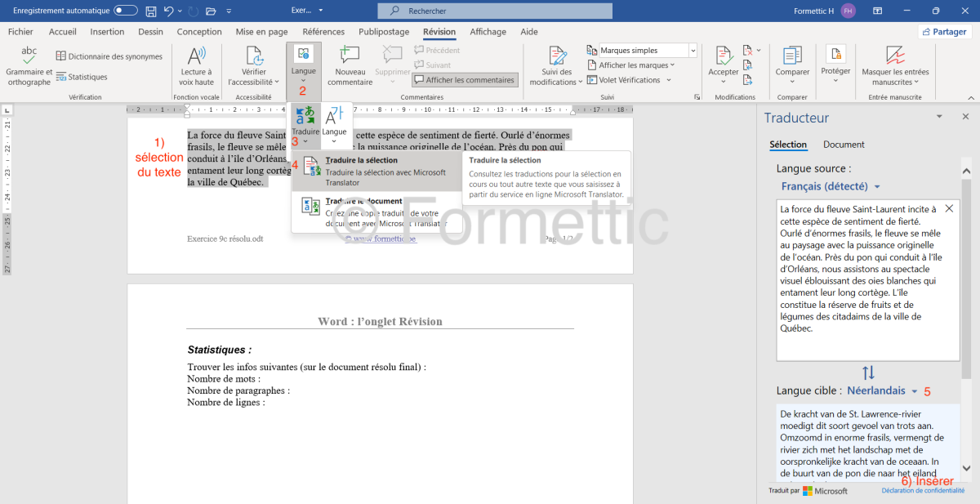
Task: Click the Comparer documents icon
Action: tap(792, 57)
